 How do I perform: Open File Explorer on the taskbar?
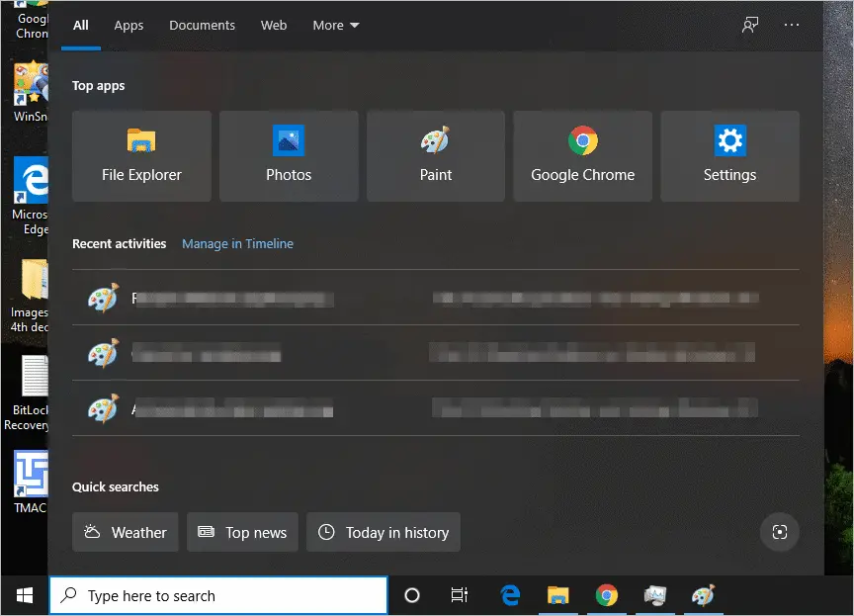coord(557,595)
